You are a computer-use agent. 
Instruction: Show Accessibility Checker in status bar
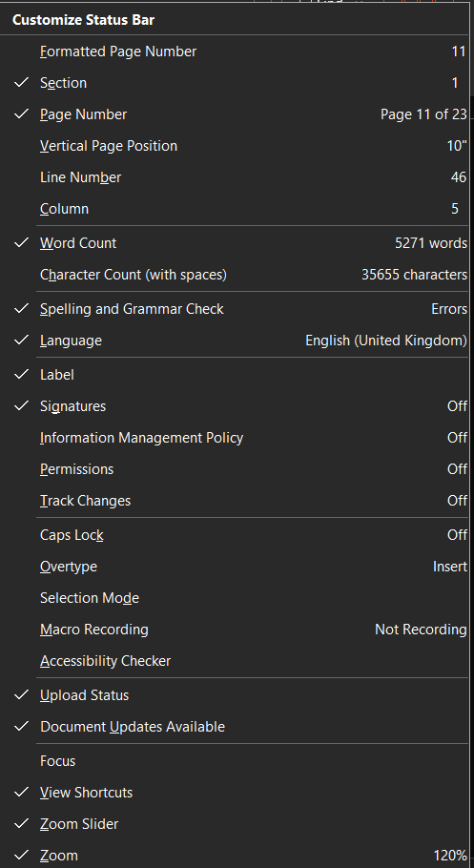coord(235,662)
